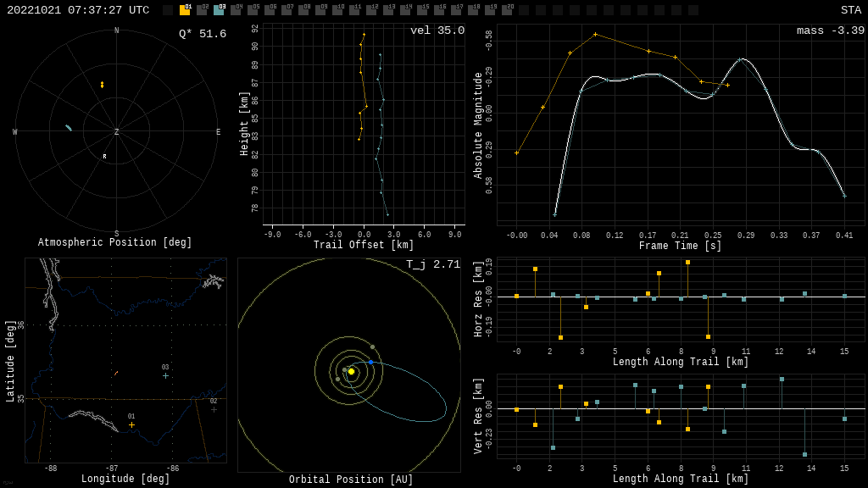Click the vel 35.0 readout

point(437,30)
